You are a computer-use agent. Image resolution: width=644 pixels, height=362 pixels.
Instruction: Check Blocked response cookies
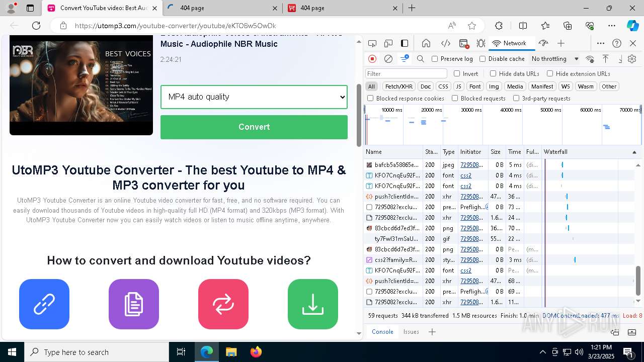[x=370, y=99]
